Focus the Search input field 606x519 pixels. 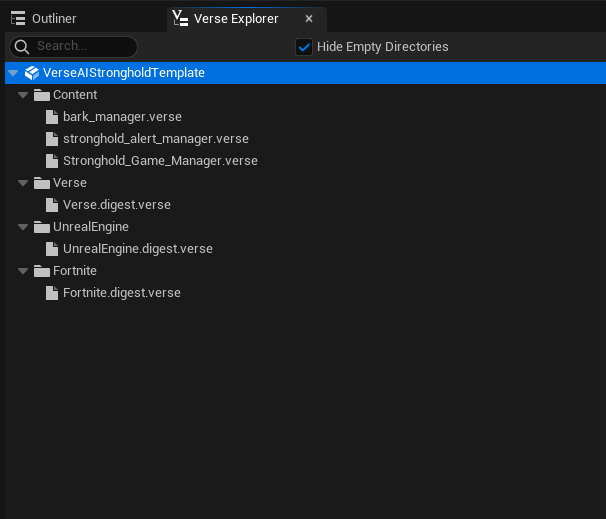pos(73,47)
